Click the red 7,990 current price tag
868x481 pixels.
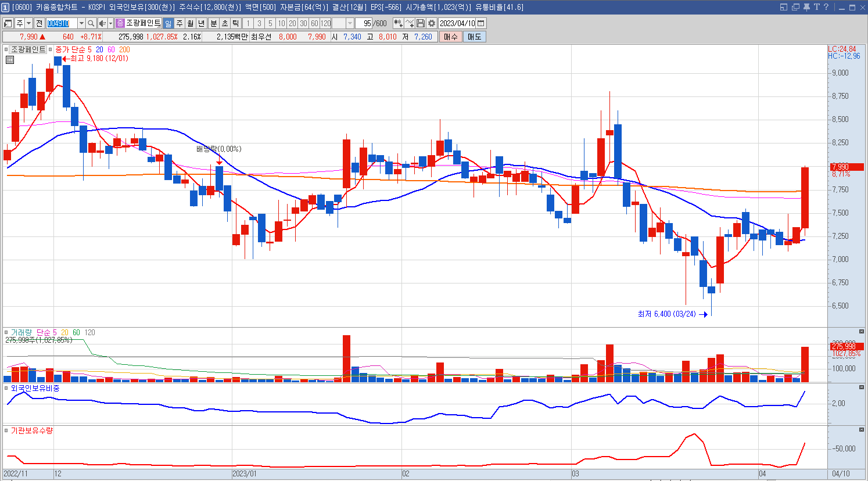click(x=847, y=167)
